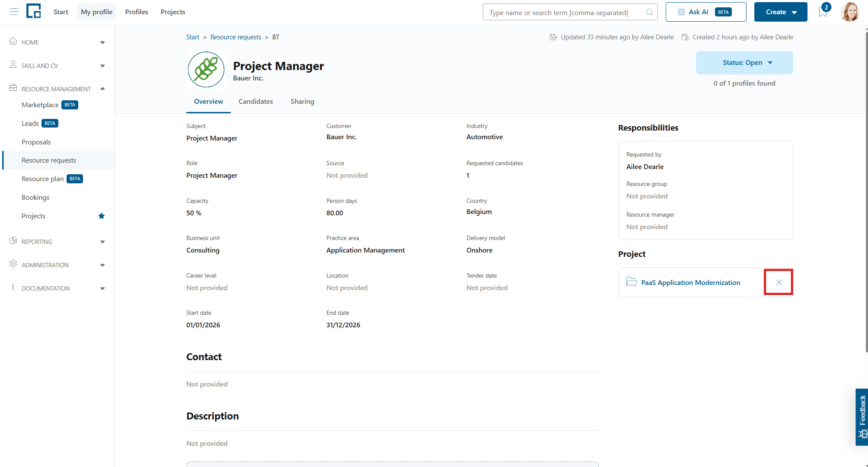Image resolution: width=868 pixels, height=467 pixels.
Task: Click the search magnifier icon
Action: pyautogui.click(x=649, y=12)
